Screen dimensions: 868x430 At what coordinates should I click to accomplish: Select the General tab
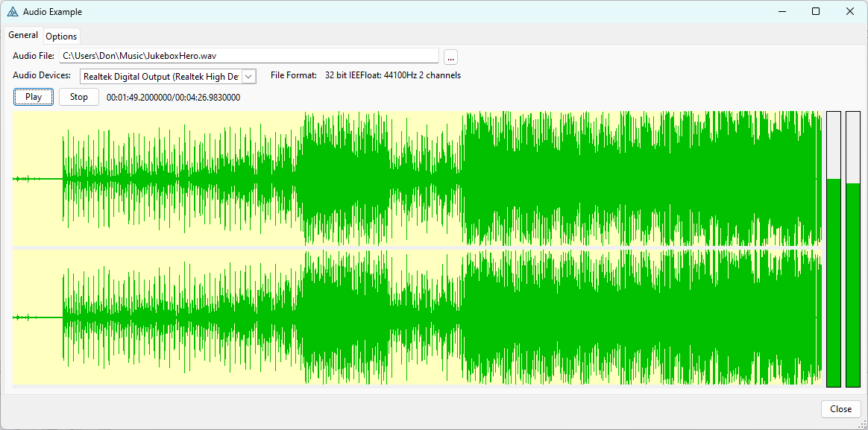coord(23,35)
